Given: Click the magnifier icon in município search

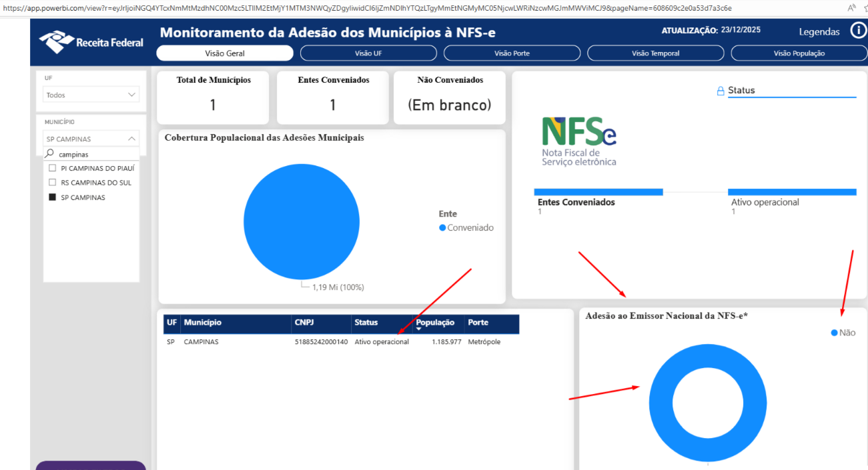Looking at the screenshot, I should (50, 154).
